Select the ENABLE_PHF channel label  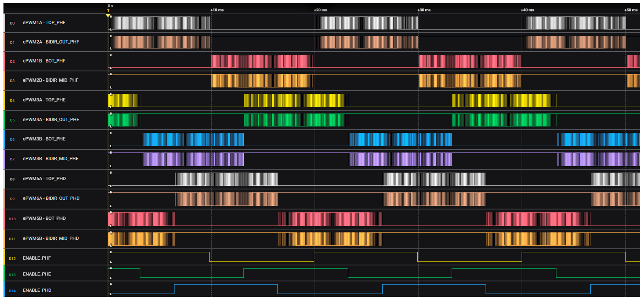[37, 258]
